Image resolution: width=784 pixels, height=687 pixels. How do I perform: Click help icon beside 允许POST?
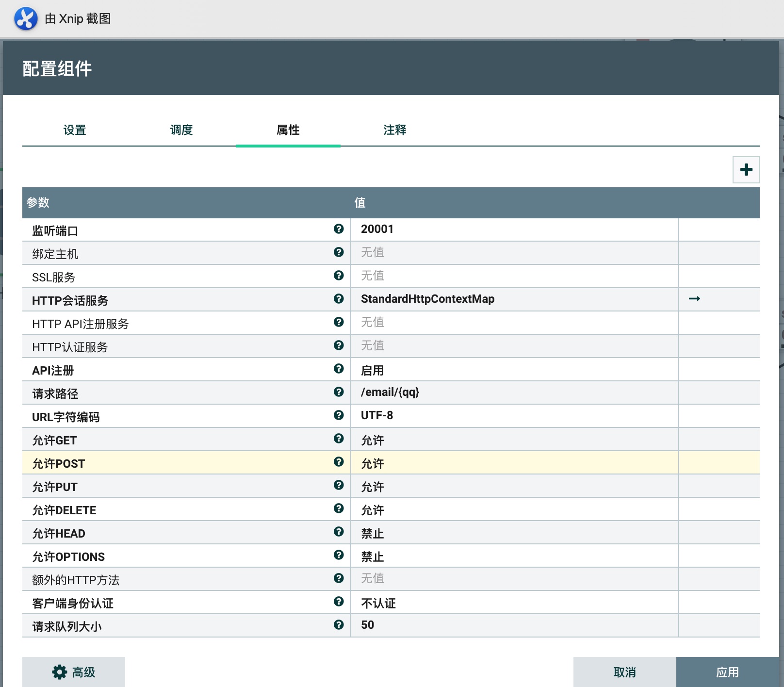tap(339, 462)
